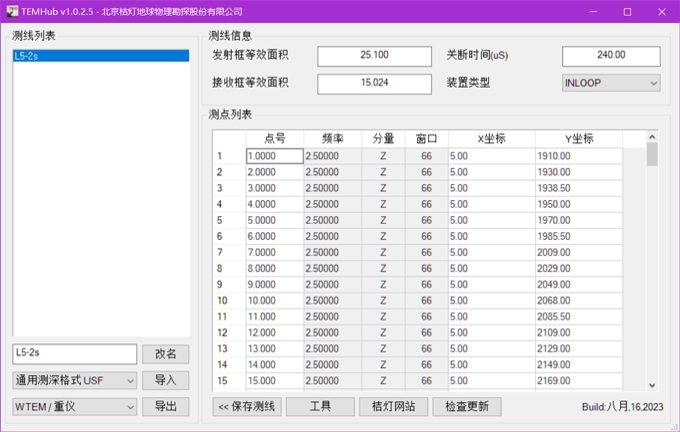Click the 分量 column header

click(383, 139)
